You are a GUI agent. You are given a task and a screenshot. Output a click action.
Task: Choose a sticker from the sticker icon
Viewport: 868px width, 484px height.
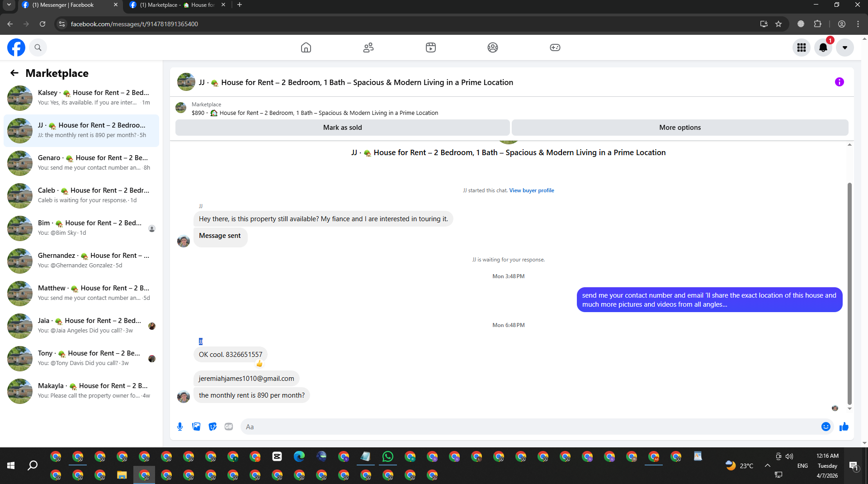pyautogui.click(x=212, y=427)
